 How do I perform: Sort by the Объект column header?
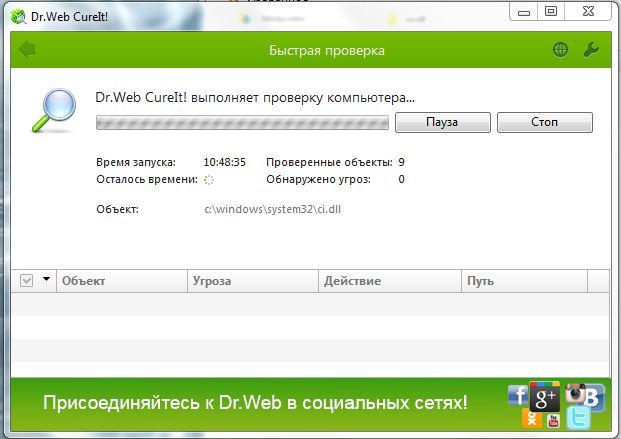click(122, 281)
